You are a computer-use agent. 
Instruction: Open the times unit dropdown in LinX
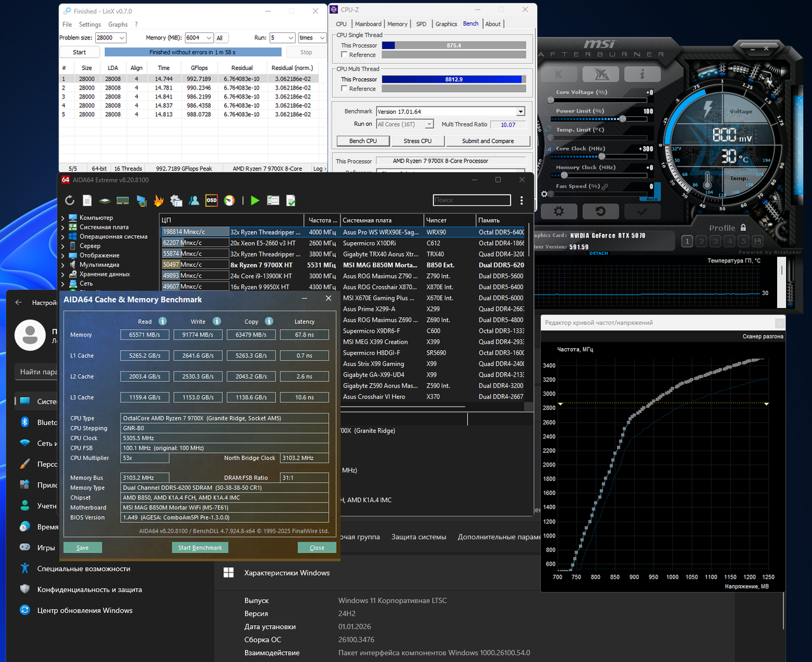322,38
